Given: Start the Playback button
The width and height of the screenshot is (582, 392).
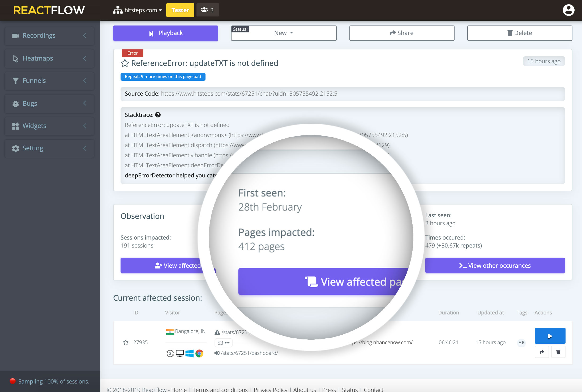Looking at the screenshot, I should (x=166, y=33).
